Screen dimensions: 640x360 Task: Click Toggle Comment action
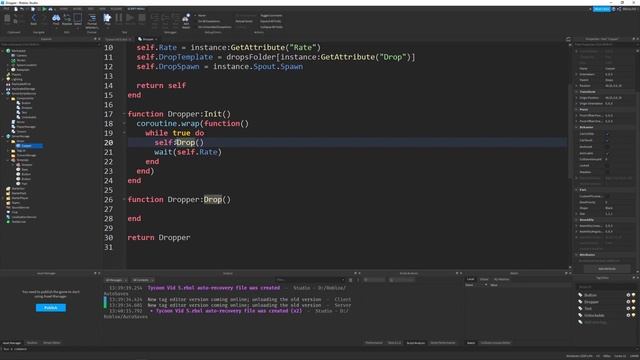coord(271,16)
